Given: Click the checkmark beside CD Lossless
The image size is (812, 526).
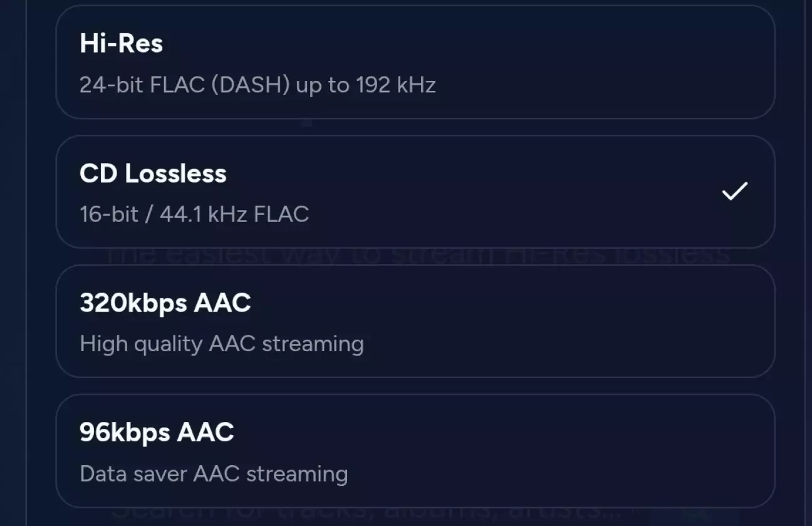Looking at the screenshot, I should click(x=734, y=191).
